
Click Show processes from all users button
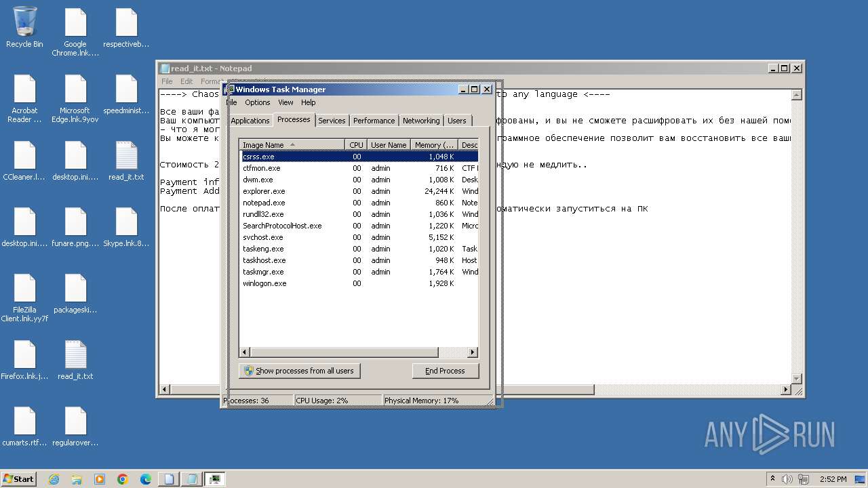(x=299, y=371)
